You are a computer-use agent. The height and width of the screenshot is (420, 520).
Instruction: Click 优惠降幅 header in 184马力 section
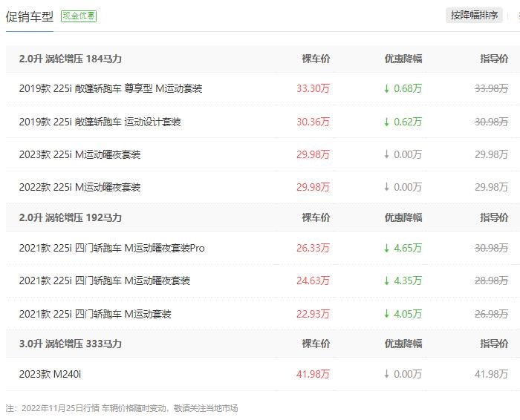(x=403, y=59)
